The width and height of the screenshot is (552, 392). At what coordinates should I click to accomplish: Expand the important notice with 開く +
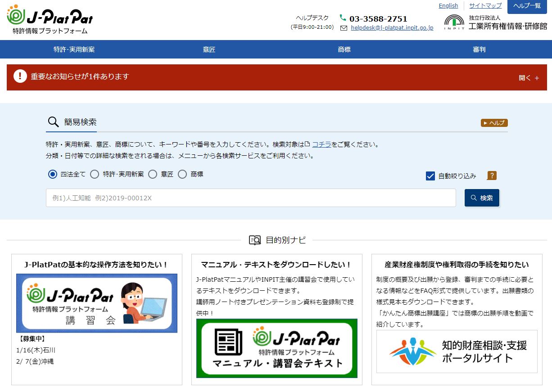coord(529,78)
